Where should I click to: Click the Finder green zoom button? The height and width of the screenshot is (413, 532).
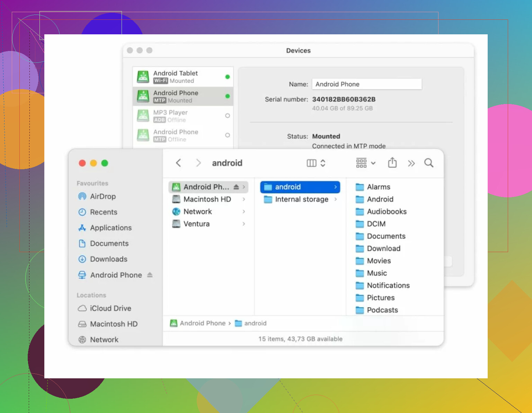click(x=105, y=163)
